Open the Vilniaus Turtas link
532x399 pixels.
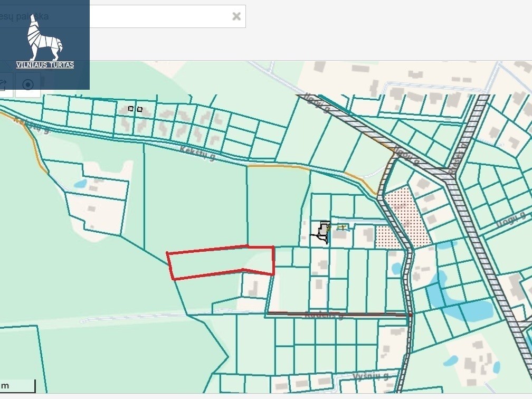45,65
